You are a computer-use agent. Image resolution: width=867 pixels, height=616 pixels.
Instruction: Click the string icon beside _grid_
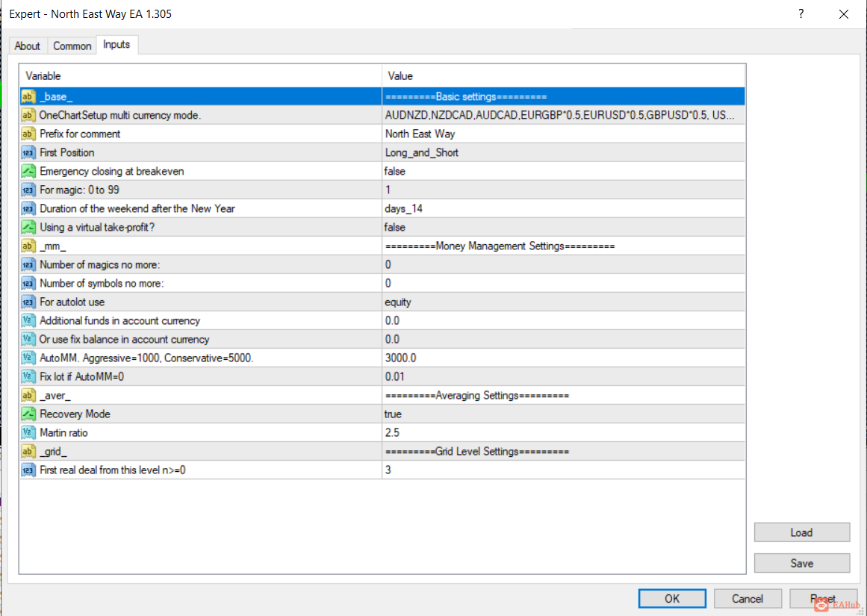pyautogui.click(x=28, y=451)
